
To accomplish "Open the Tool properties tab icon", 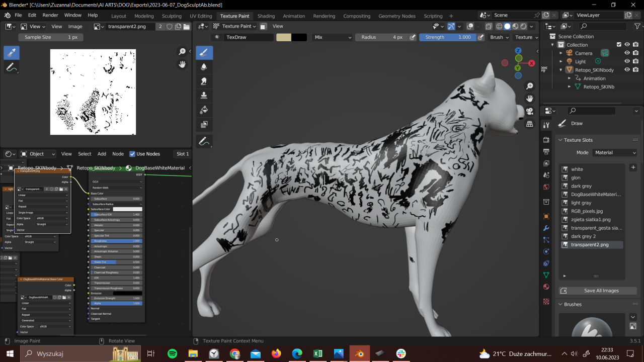I will click(546, 125).
